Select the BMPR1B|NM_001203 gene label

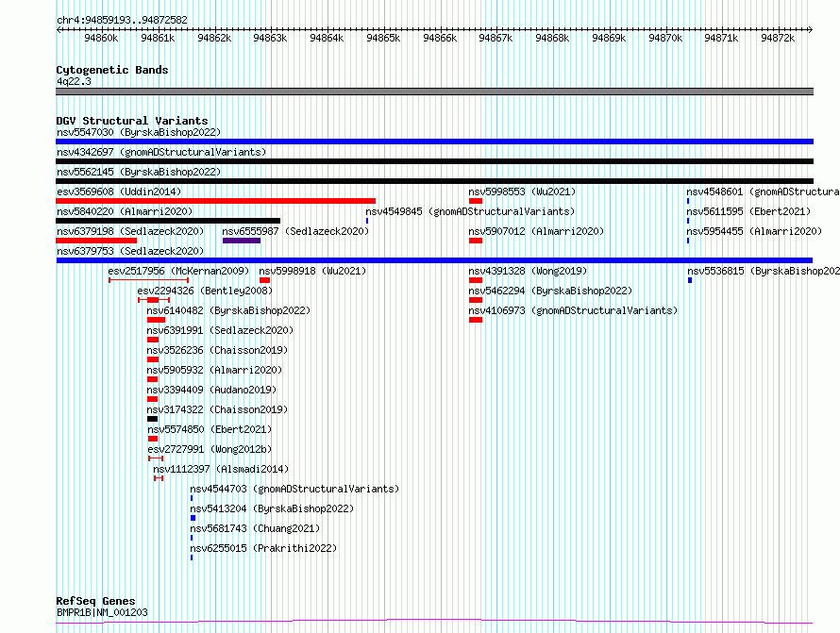coord(102,612)
